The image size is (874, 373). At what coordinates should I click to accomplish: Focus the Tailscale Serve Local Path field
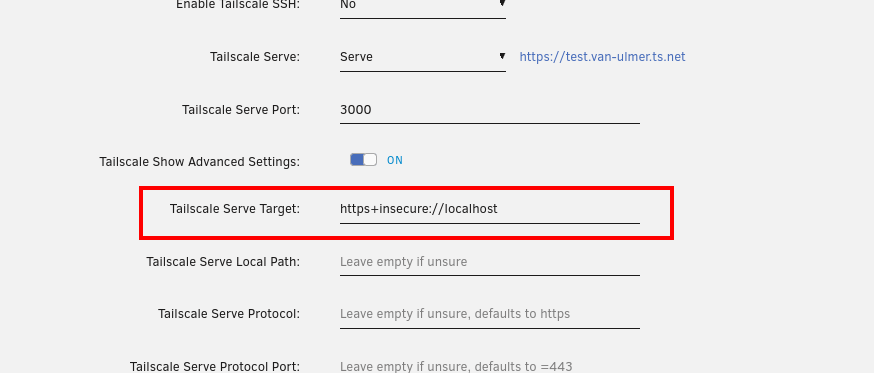coord(489,262)
